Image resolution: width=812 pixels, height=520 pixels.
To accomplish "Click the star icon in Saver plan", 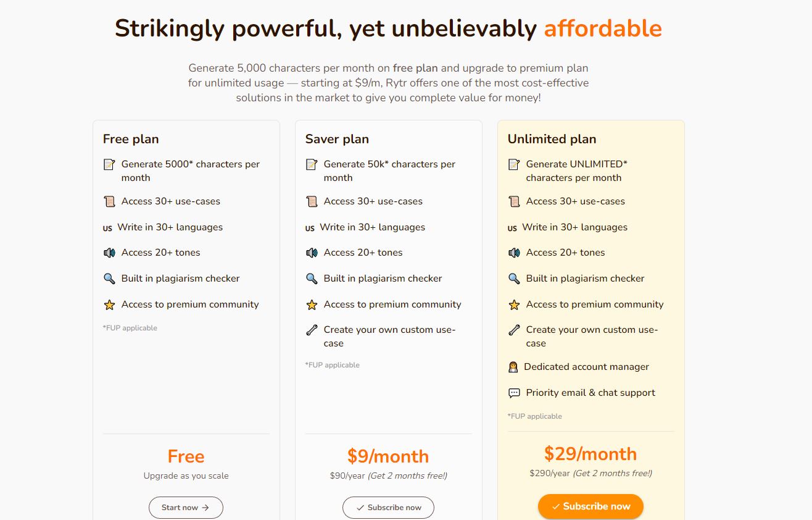I will click(312, 304).
